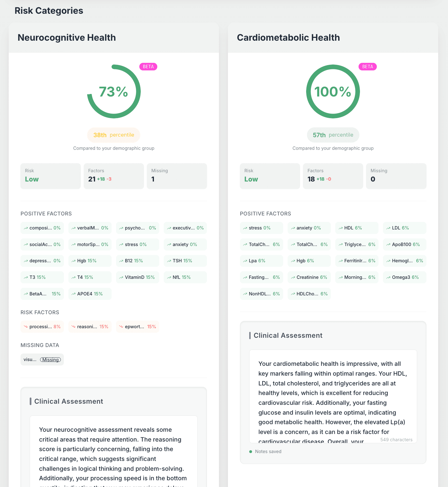The width and height of the screenshot is (448, 487).
Task: Click the uptrend icon on the Lpa chip
Action: 245,261
